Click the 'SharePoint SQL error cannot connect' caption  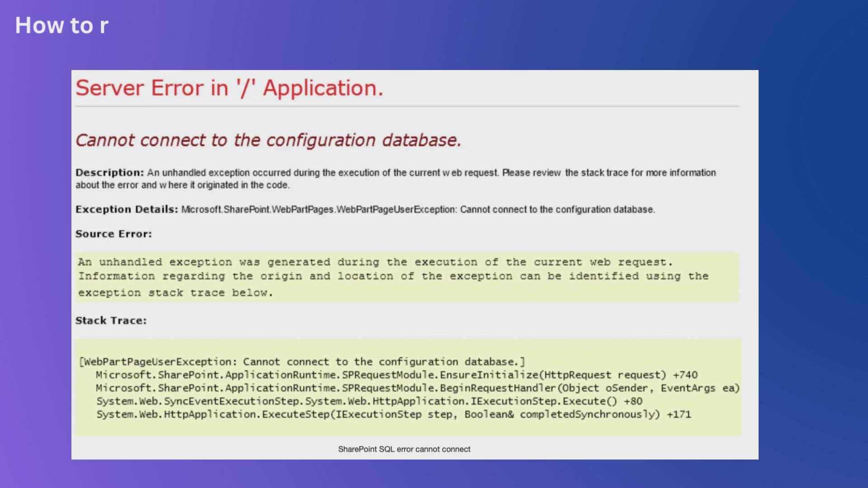(404, 449)
